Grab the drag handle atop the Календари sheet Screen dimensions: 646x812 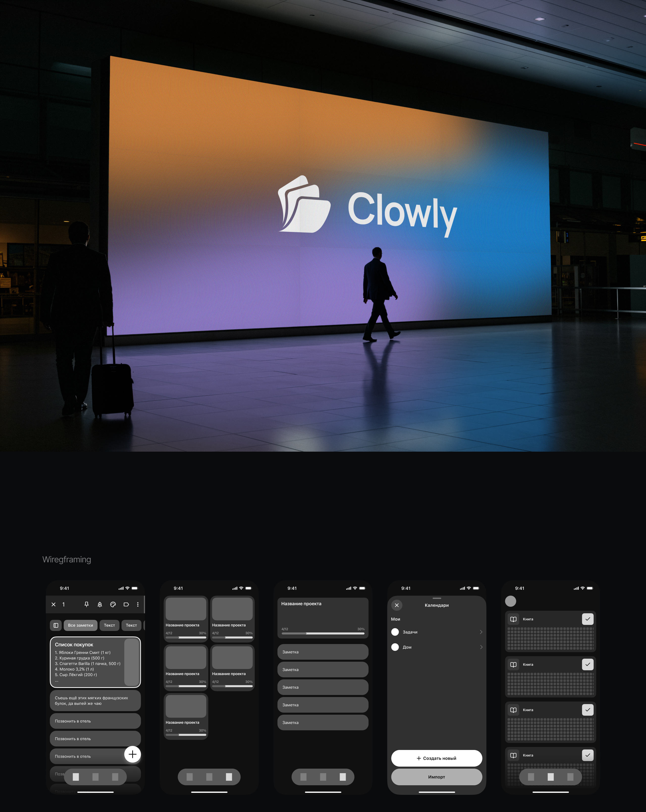tap(437, 598)
